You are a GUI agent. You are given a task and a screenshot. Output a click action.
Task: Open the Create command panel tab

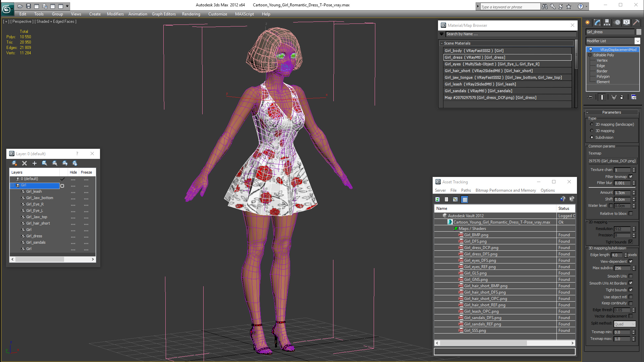point(588,22)
